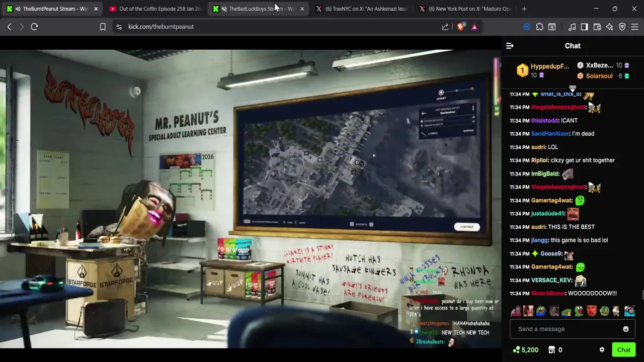The height and width of the screenshot is (362, 644).
Task: Click message 'THIS IS THE BEST'
Action: 571,227
